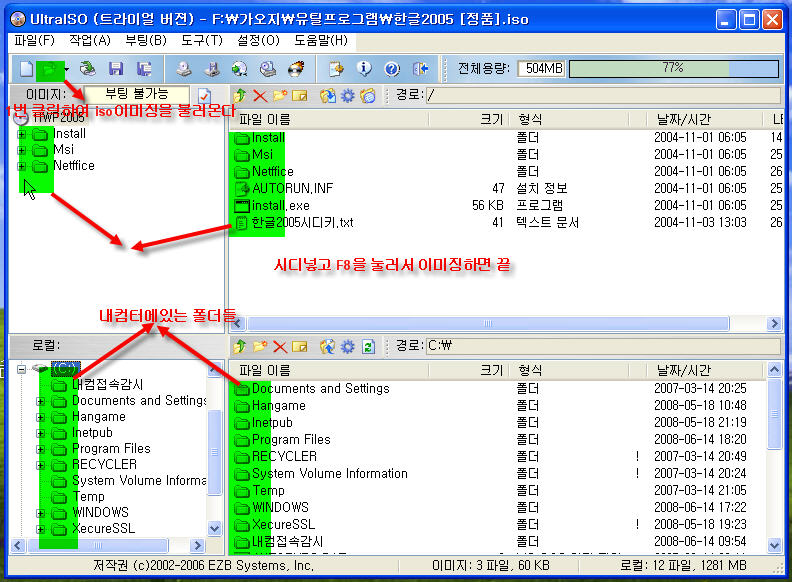The height and width of the screenshot is (582, 792).
Task: Expand the Msi folder in image tree
Action: 21,150
